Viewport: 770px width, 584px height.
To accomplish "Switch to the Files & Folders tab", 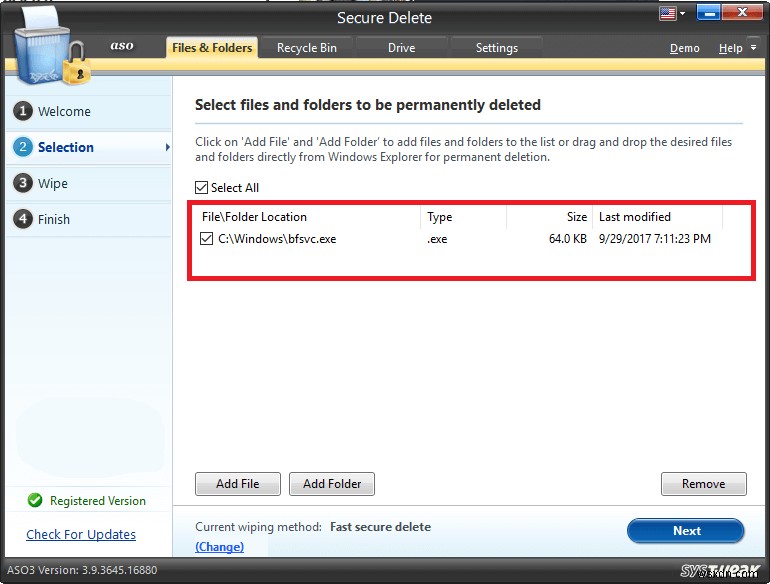I will [212, 48].
